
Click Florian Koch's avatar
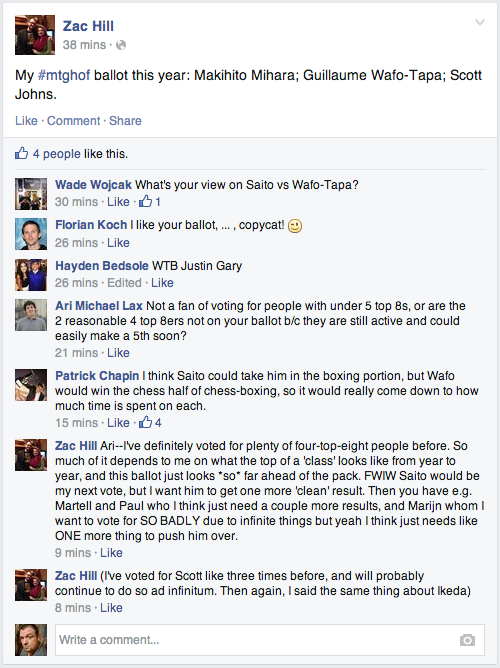pyautogui.click(x=31, y=234)
